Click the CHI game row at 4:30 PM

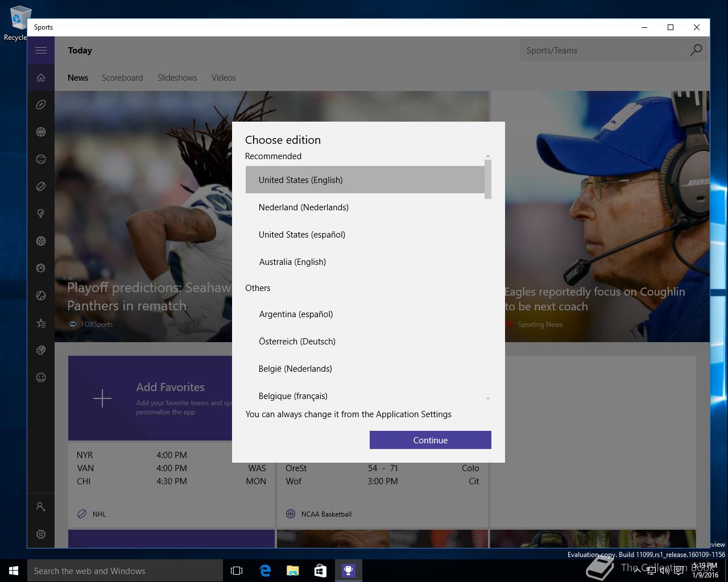(171, 481)
